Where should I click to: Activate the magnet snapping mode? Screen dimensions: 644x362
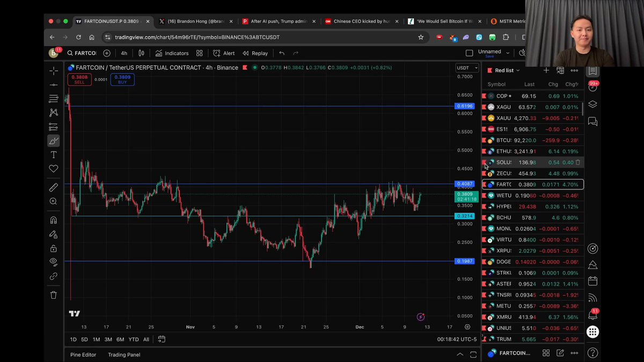[54, 220]
